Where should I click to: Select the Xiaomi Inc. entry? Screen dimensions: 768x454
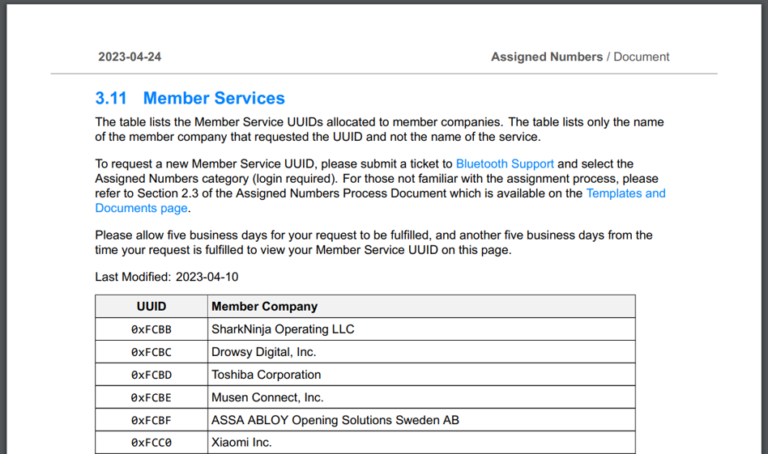[x=241, y=442]
